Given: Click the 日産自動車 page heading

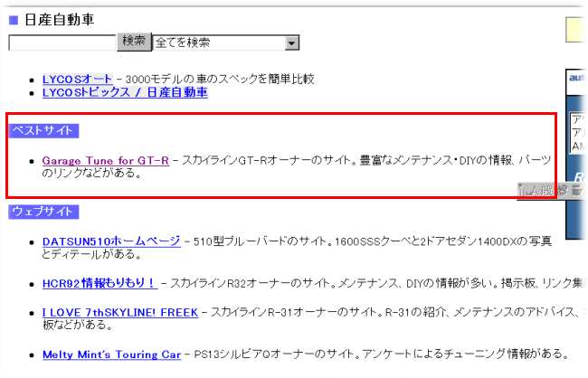Looking at the screenshot, I should (59, 20).
